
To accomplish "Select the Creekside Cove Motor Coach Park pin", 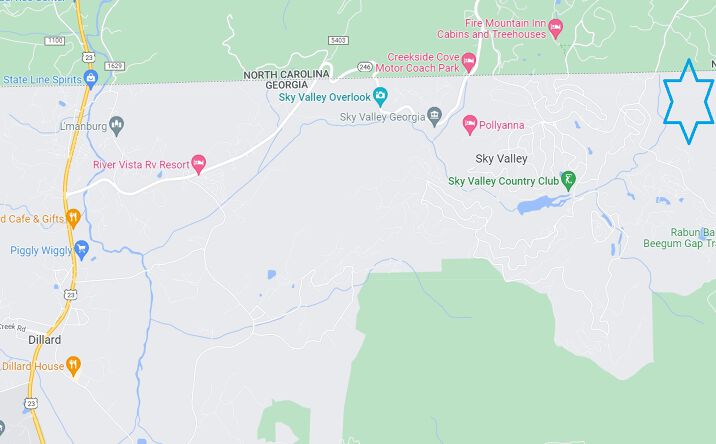I will 469,62.
